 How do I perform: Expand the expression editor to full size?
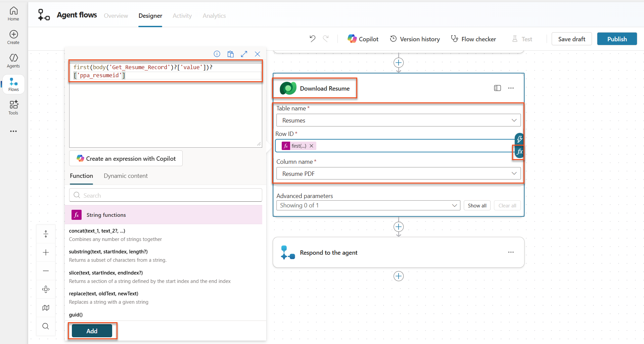tap(244, 54)
